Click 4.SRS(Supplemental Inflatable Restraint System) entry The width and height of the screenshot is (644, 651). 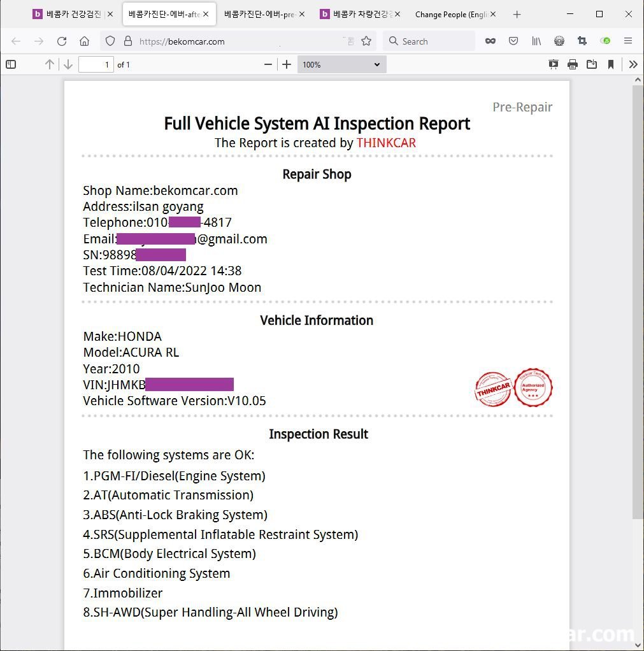(220, 534)
